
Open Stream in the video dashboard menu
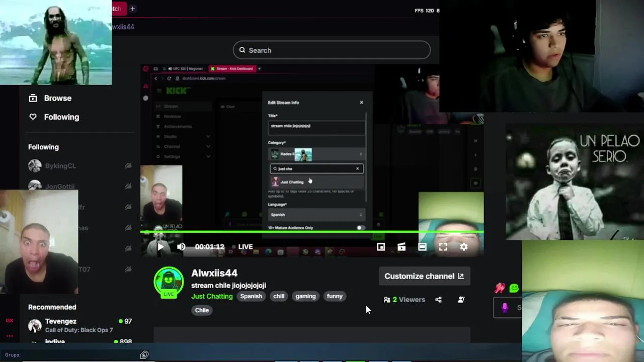[184, 106]
